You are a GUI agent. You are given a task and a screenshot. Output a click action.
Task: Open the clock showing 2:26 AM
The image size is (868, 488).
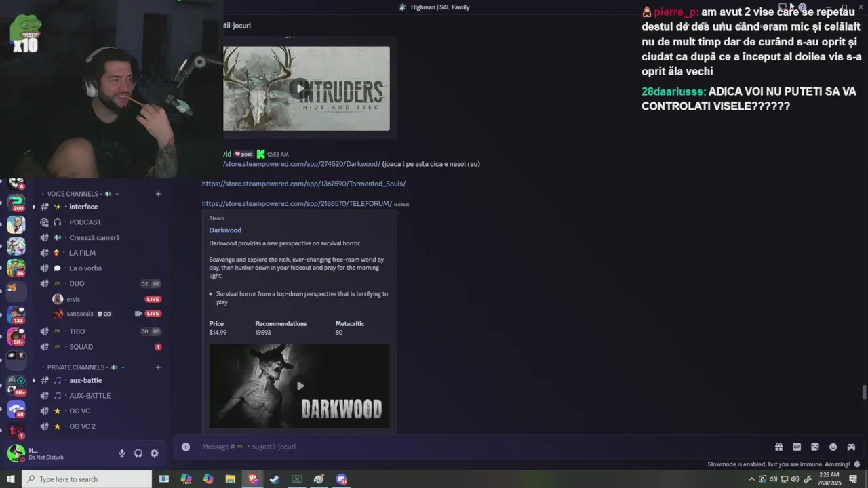[x=829, y=479]
